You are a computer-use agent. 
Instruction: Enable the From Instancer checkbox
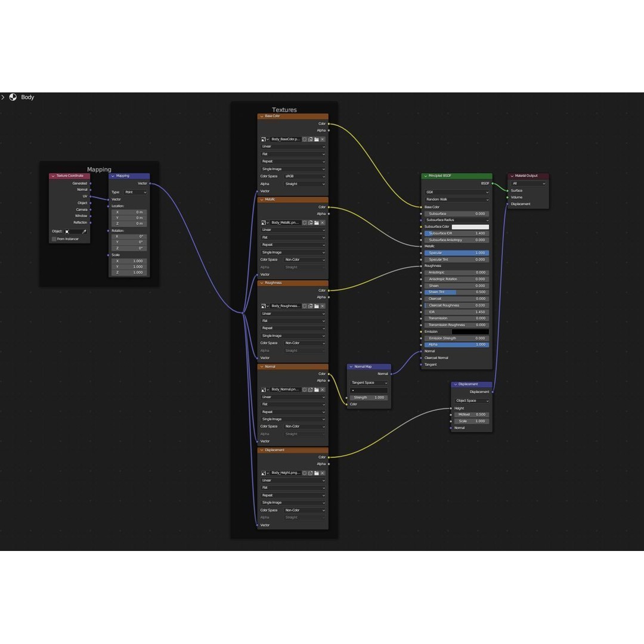(x=54, y=239)
